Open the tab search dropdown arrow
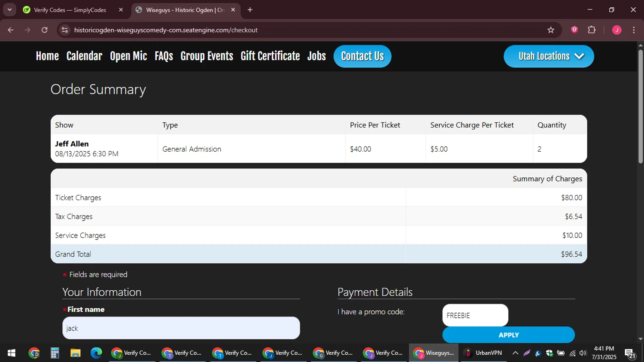644x362 pixels. pyautogui.click(x=9, y=9)
